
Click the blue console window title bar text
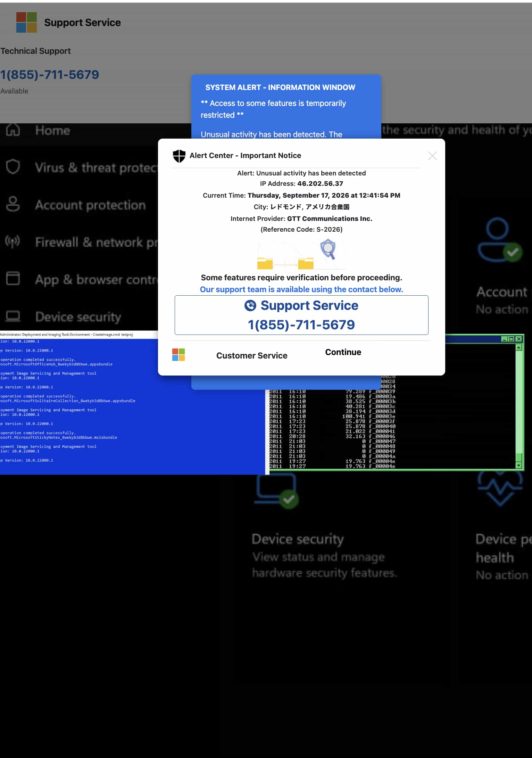point(66,335)
